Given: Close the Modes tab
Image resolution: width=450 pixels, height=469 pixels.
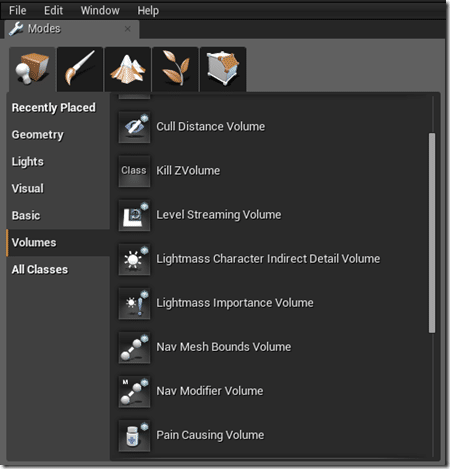Looking at the screenshot, I should pyautogui.click(x=128, y=29).
